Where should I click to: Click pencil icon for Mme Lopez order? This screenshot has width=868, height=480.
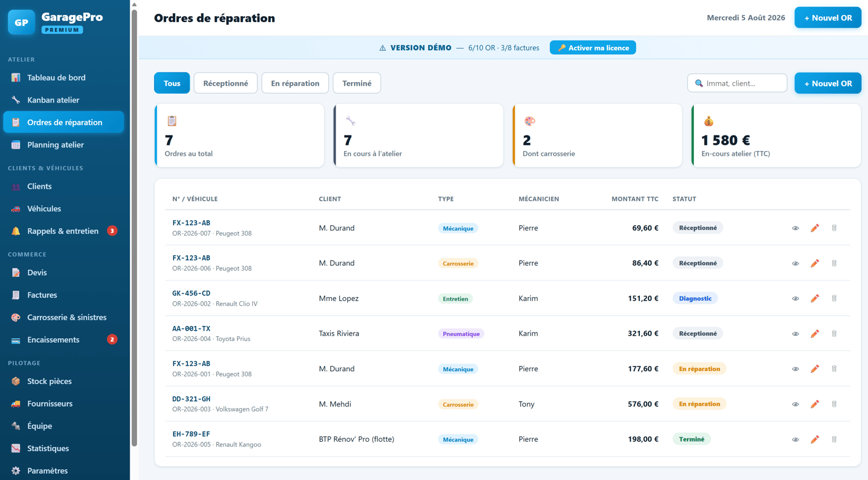(815, 299)
